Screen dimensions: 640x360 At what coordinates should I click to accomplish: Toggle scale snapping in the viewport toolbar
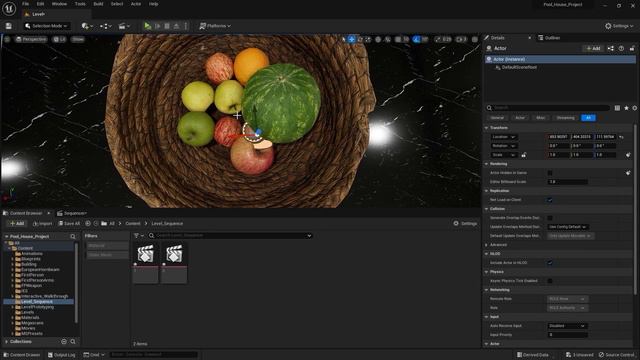[x=438, y=39]
